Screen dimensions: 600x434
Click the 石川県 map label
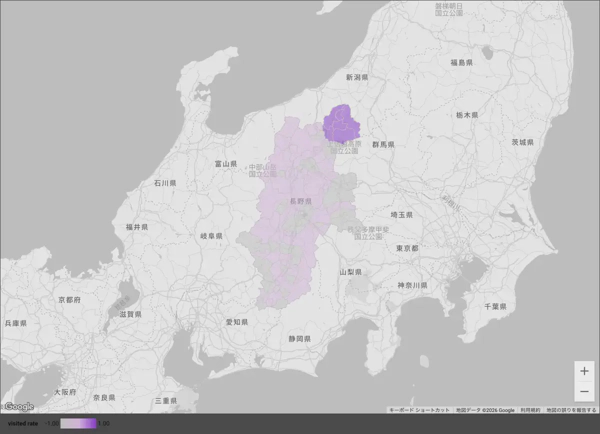point(165,183)
